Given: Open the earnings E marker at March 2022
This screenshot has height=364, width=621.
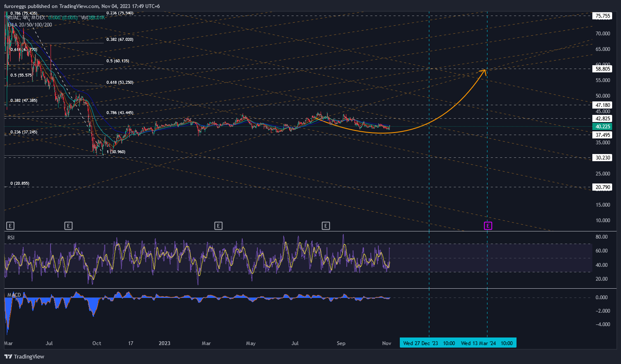Looking at the screenshot, I should (11, 226).
